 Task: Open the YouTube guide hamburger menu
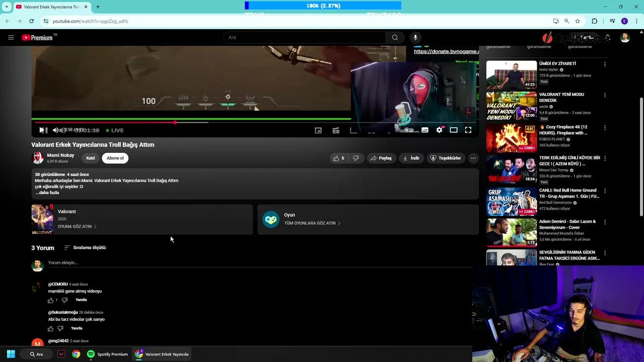coord(11,37)
